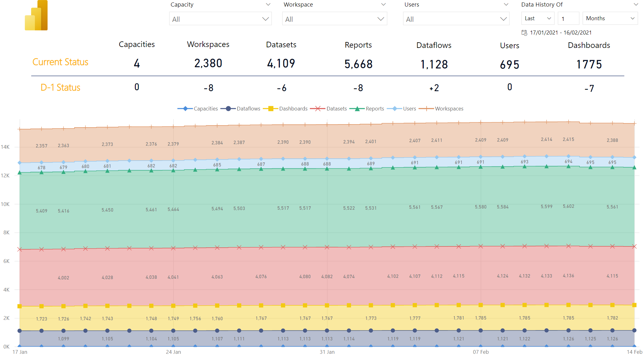The width and height of the screenshot is (644, 360).
Task: Select the Dataflows legend marker
Action: (x=228, y=109)
